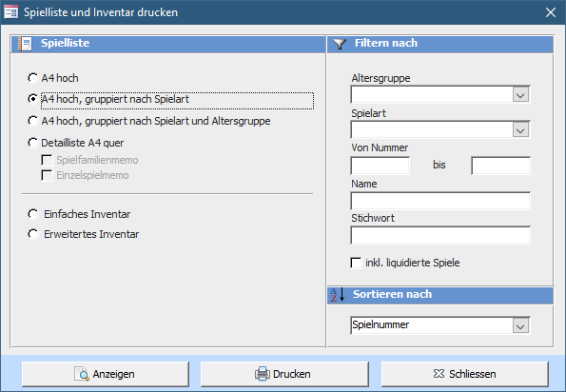Click the printer icon on the Drucken button
This screenshot has width=566, height=392.
263,374
